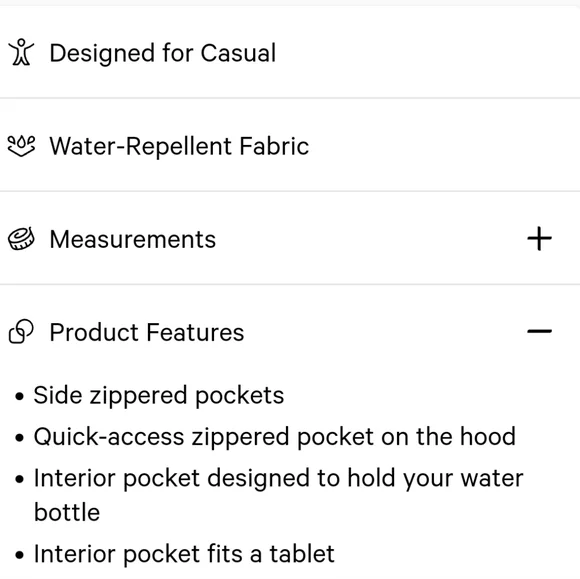580x579 pixels.
Task: Select the Product Features heading text
Action: (147, 332)
